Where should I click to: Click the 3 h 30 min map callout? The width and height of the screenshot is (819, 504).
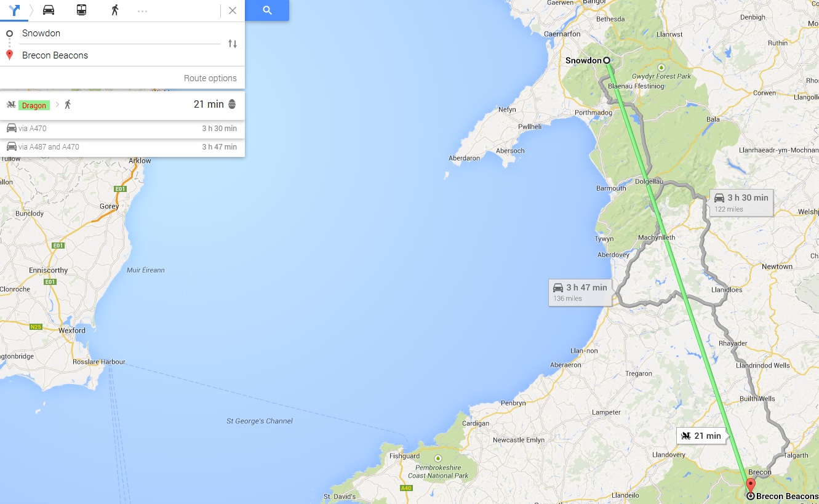click(741, 202)
